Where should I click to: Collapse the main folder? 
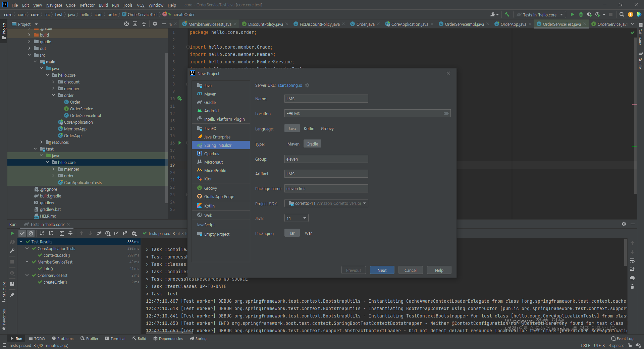click(x=35, y=62)
